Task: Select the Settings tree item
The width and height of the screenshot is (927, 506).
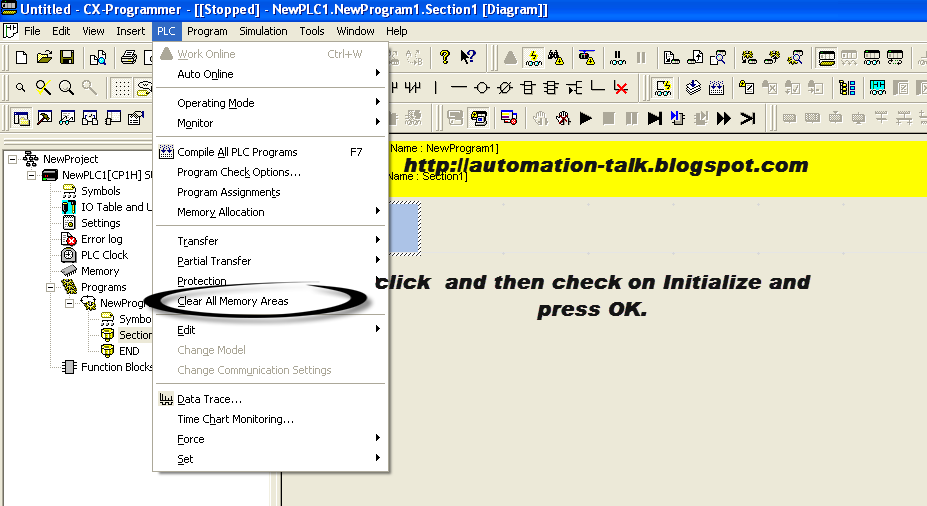Action: tap(101, 223)
